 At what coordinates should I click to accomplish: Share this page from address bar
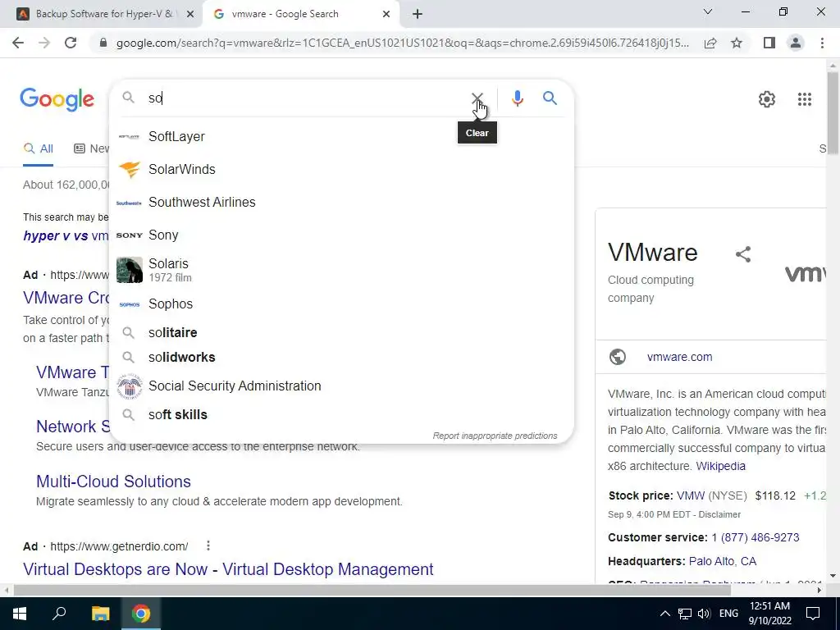pyautogui.click(x=710, y=43)
